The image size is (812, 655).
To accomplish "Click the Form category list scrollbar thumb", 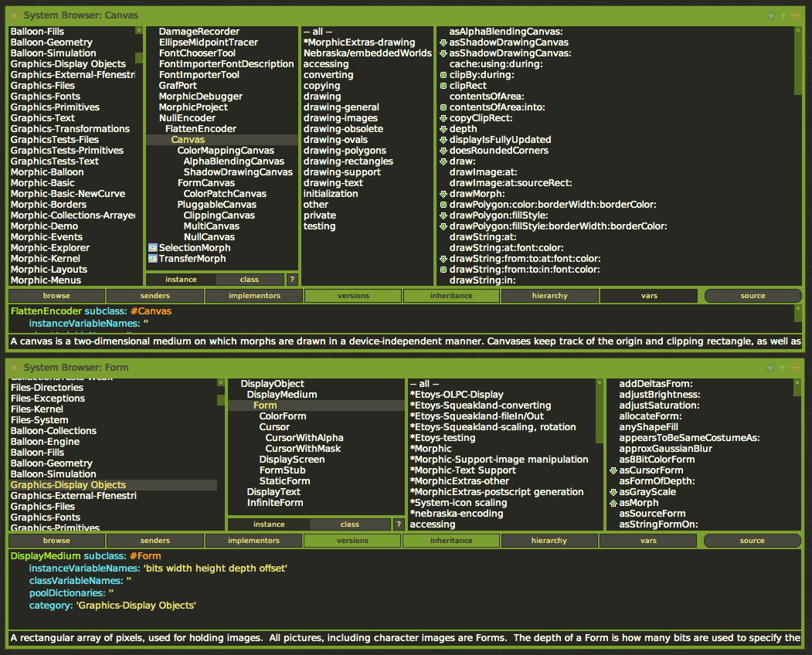I will tap(221, 400).
